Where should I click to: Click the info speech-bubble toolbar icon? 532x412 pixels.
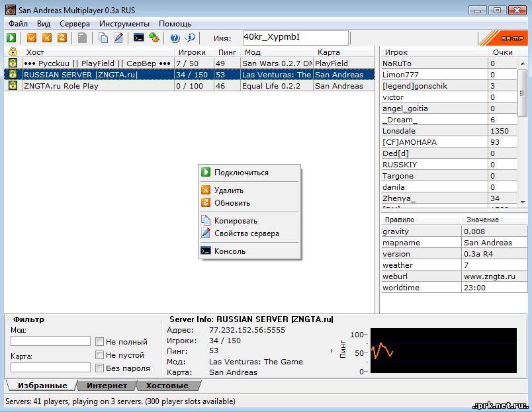[191, 38]
